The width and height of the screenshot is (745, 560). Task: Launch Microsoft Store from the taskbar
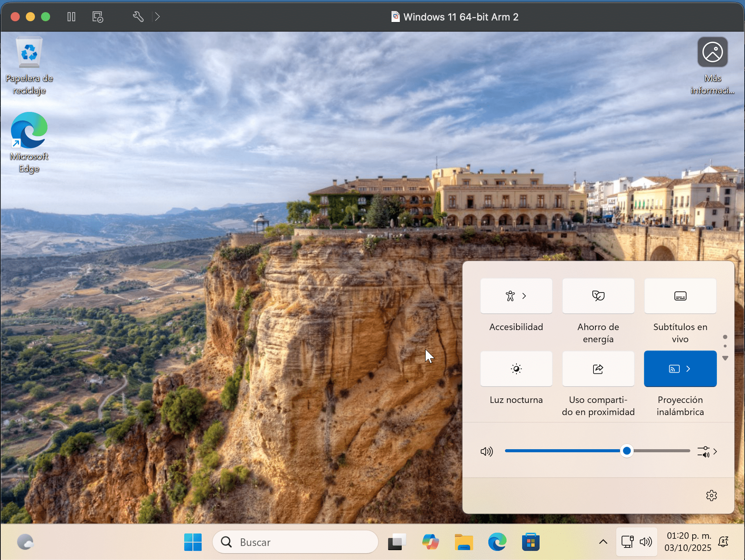point(531,542)
